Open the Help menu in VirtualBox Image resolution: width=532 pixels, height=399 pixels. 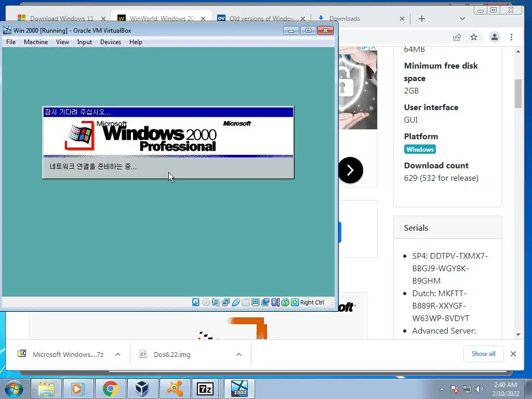pyautogui.click(x=136, y=42)
